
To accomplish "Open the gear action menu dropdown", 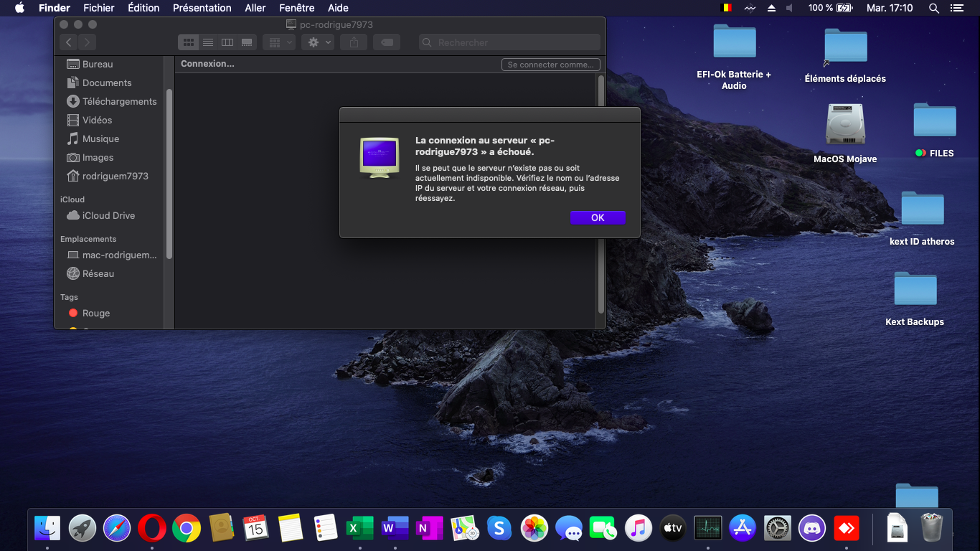I will tap(319, 42).
